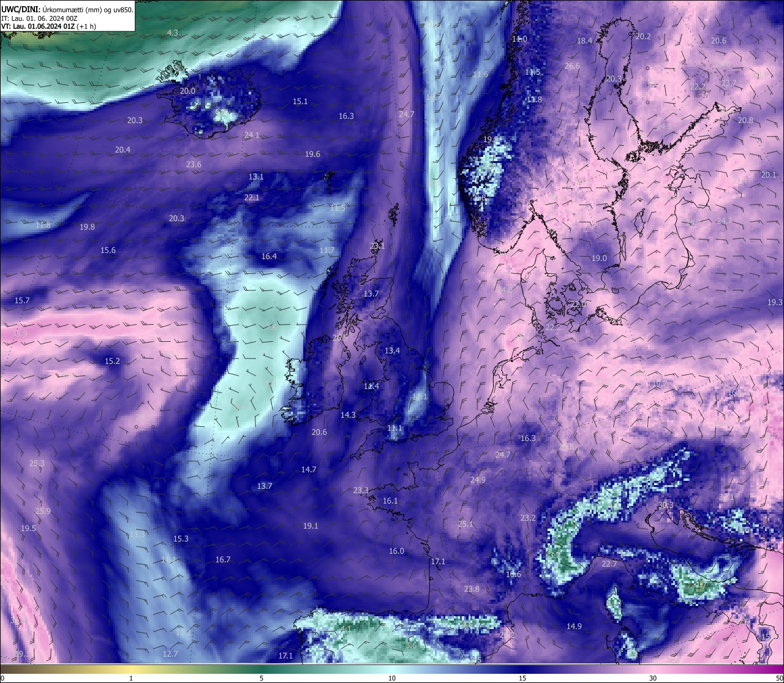Click the 19.0 value label

pos(599,258)
